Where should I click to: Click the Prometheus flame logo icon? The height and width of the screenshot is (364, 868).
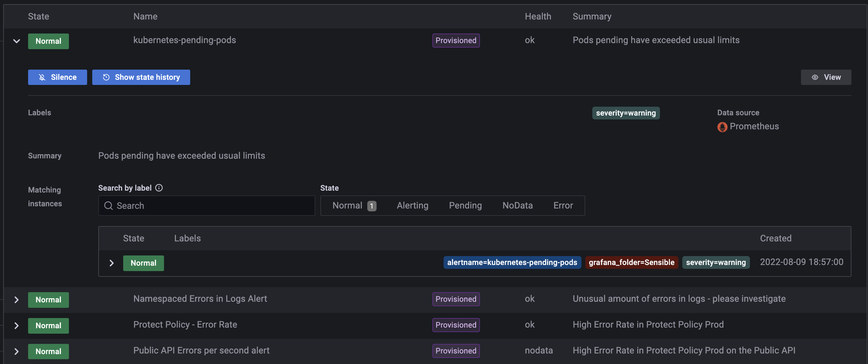[x=722, y=127]
